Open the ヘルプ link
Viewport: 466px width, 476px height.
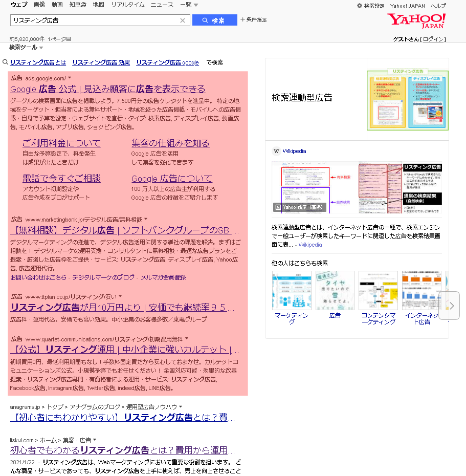438,6
